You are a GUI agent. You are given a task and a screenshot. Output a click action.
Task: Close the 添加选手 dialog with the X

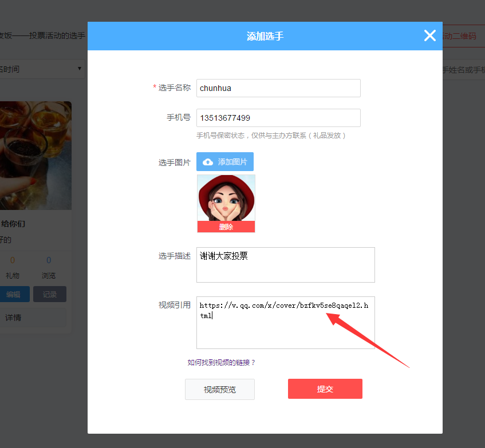pos(430,36)
